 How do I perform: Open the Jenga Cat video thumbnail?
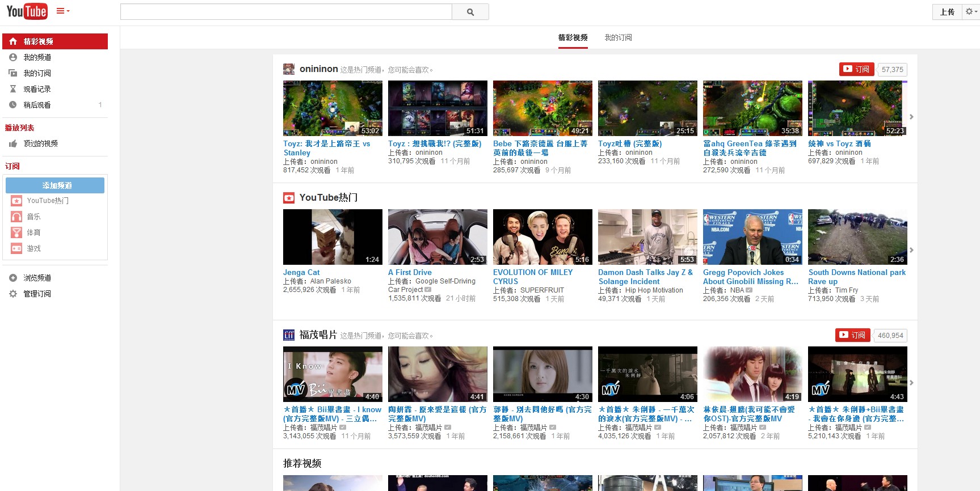click(333, 237)
